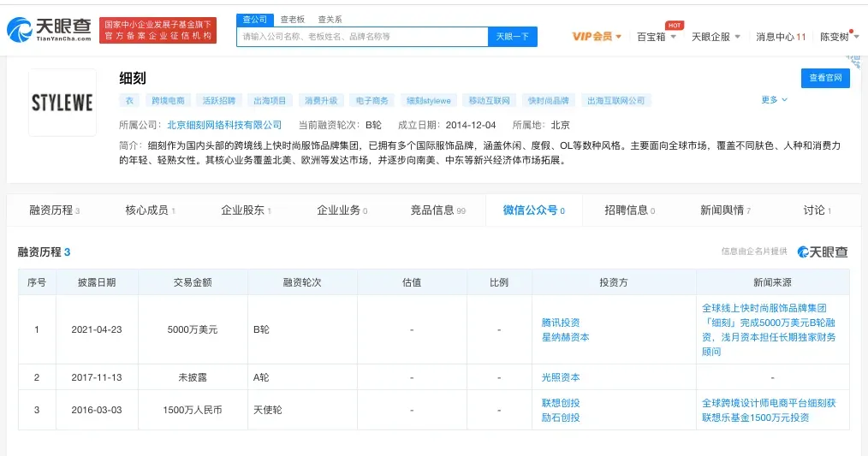Focus the company name search input
This screenshot has height=456, width=868.
(x=362, y=37)
